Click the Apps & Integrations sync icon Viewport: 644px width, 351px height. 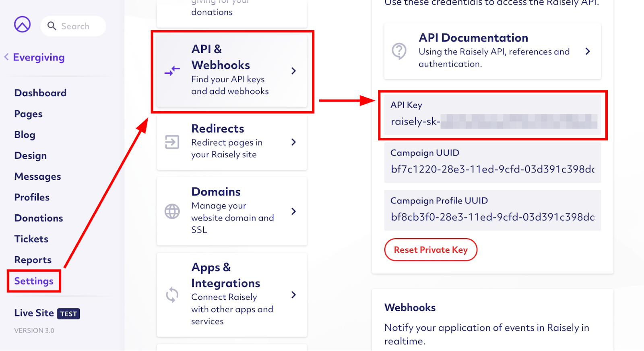click(x=172, y=295)
